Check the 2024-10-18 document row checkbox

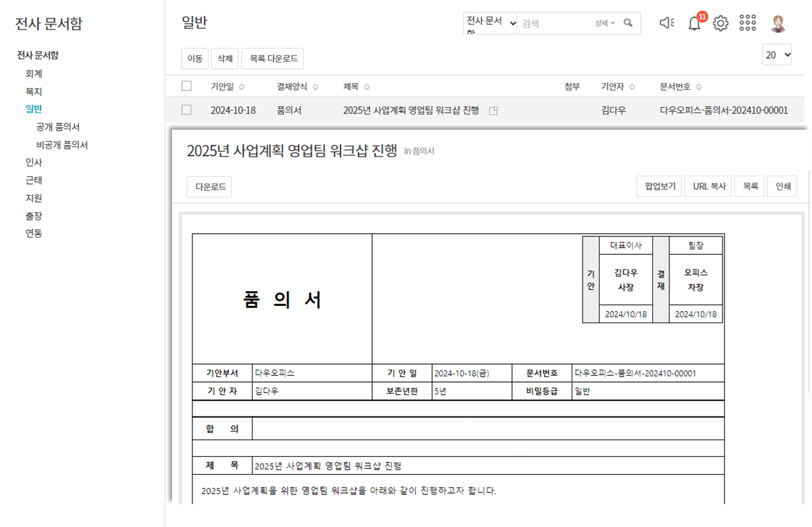187,110
